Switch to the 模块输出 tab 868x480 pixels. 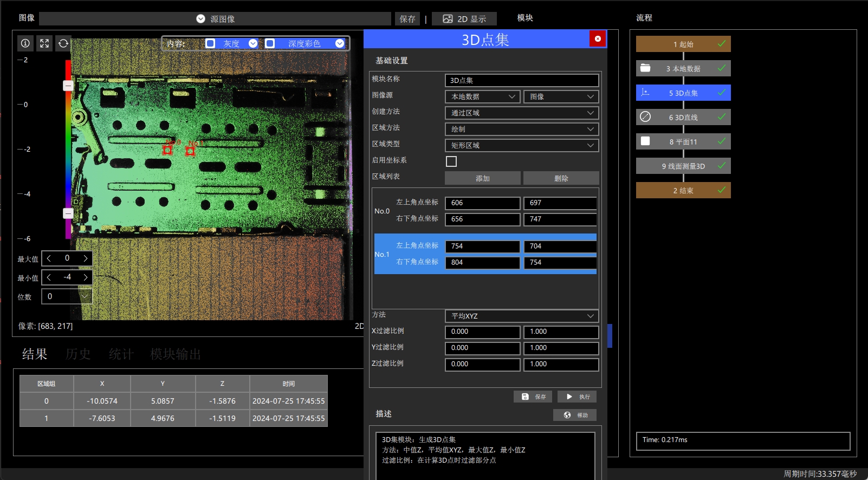tap(176, 354)
